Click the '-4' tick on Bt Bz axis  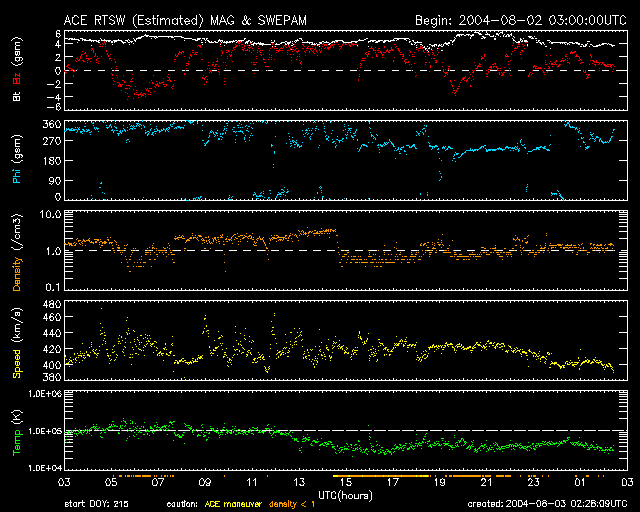click(x=55, y=97)
